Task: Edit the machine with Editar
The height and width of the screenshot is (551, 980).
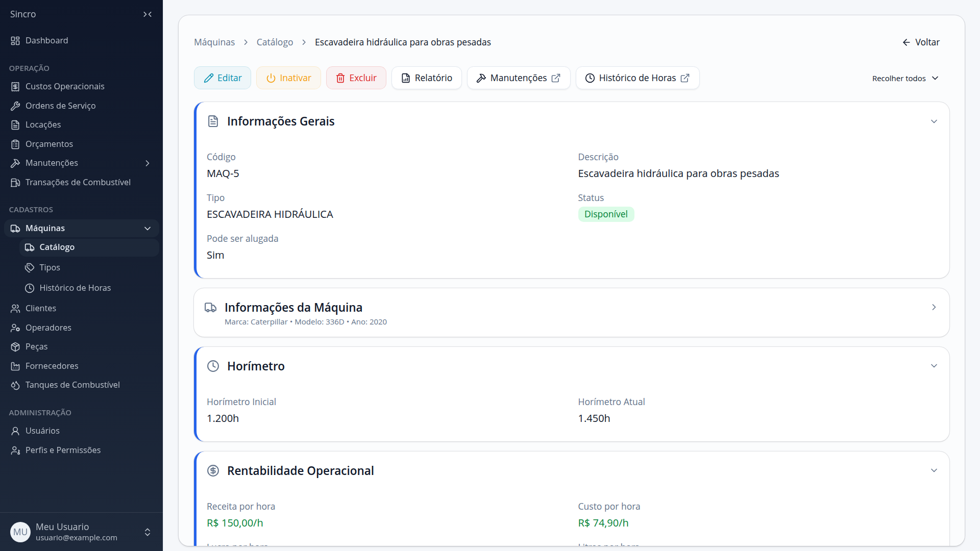Action: pos(223,78)
